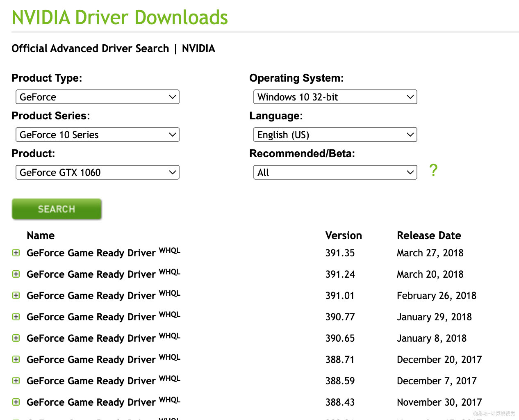Click version number 390.77
The width and height of the screenshot is (519, 420).
pyautogui.click(x=340, y=317)
